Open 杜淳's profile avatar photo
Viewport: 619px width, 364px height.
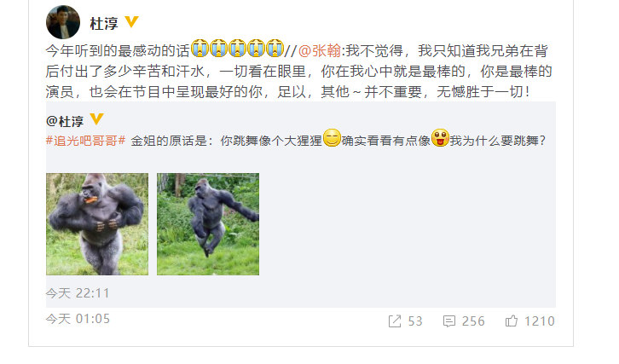63,22
